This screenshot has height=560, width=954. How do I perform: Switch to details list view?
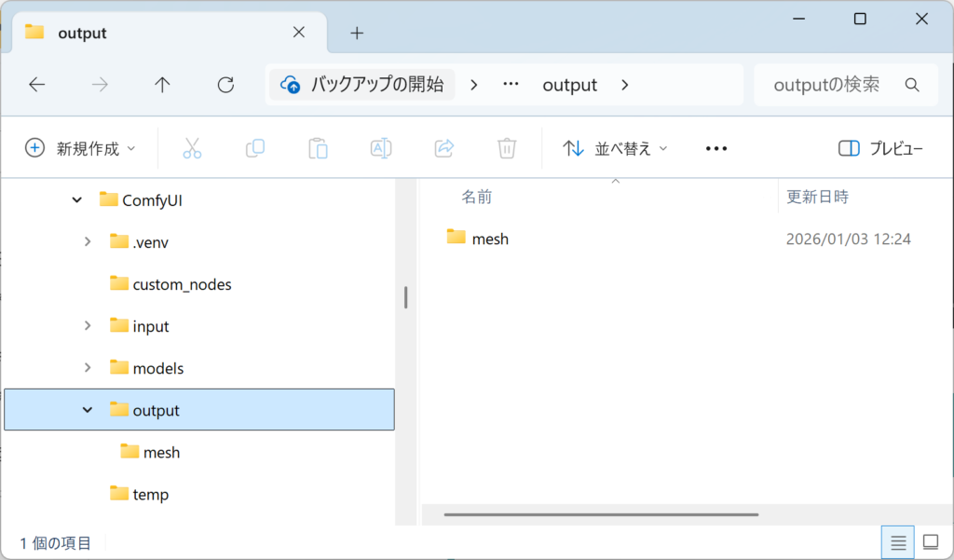coord(898,541)
